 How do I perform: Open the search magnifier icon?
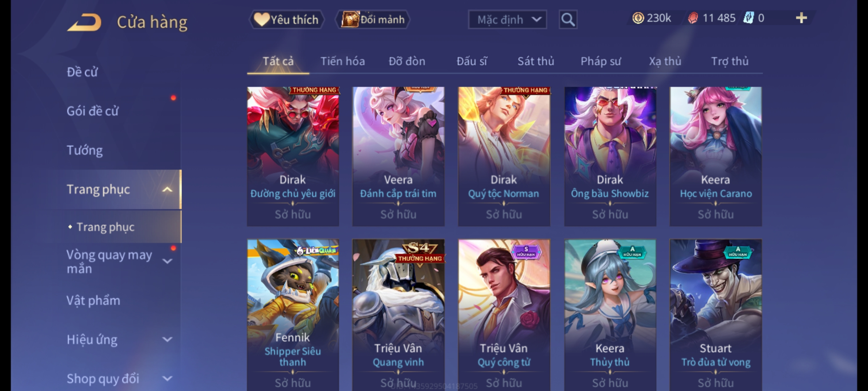pos(568,20)
